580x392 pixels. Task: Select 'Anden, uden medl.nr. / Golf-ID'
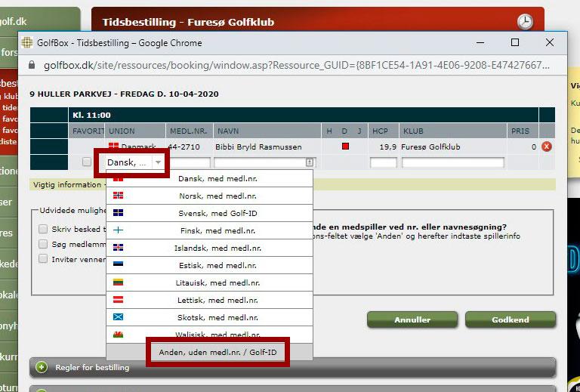pyautogui.click(x=209, y=352)
